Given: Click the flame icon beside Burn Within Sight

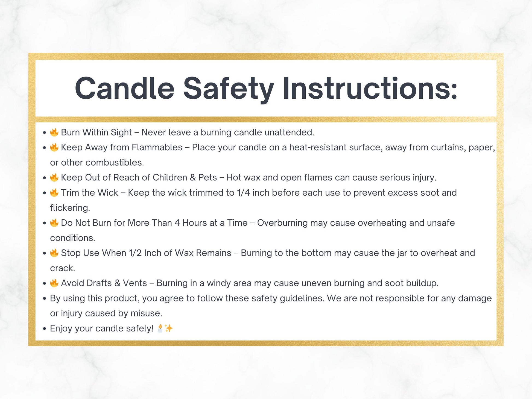Looking at the screenshot, I should pyautogui.click(x=54, y=132).
